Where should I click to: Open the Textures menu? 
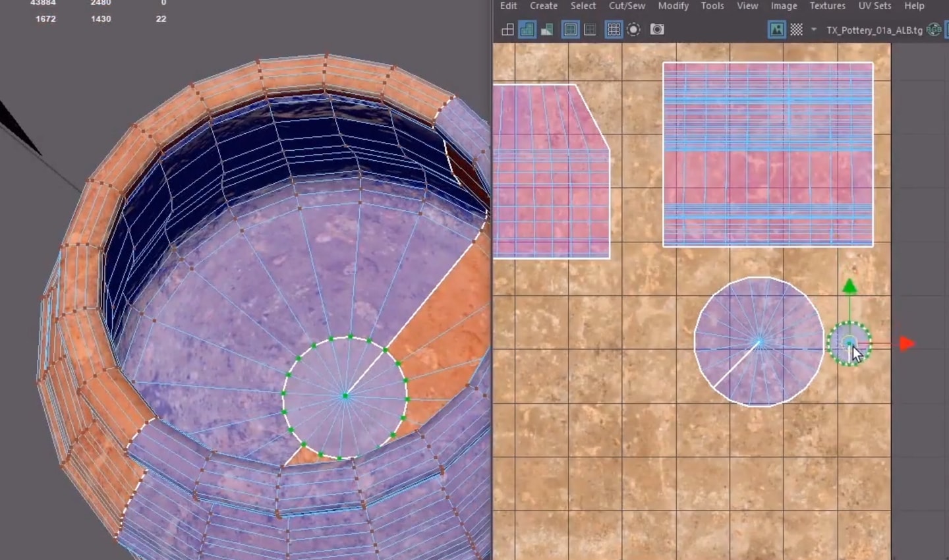(827, 6)
